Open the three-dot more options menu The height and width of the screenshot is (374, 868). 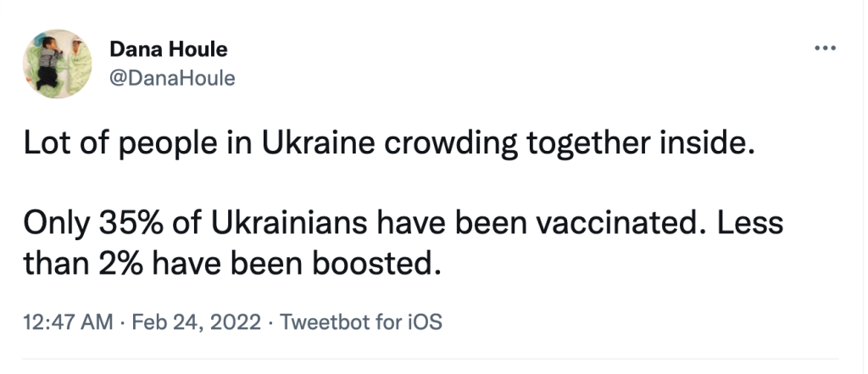coord(825,47)
